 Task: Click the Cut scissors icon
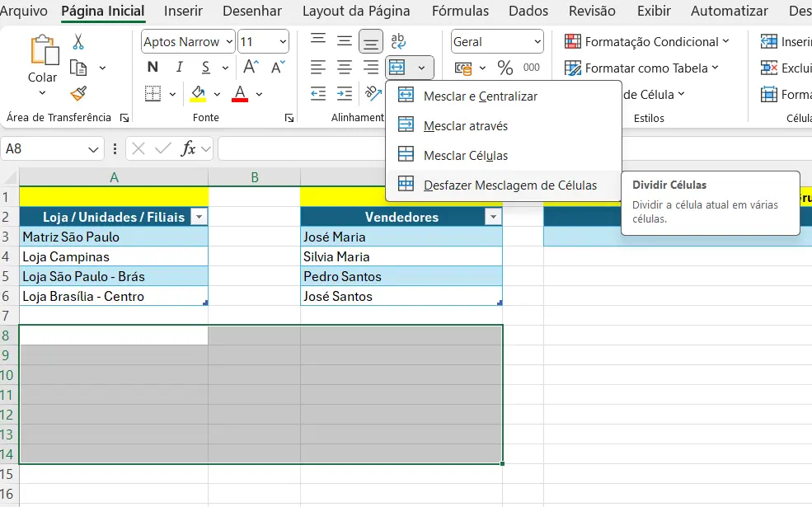click(x=78, y=41)
